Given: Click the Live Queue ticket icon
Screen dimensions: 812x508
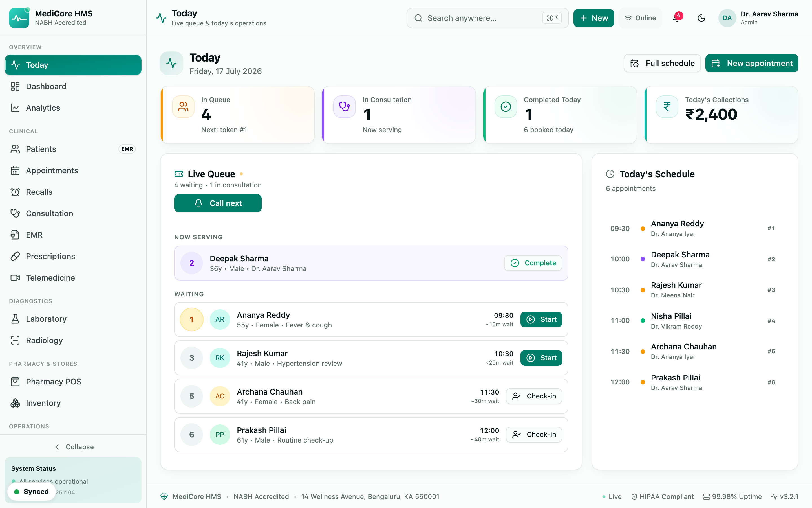Looking at the screenshot, I should 179,174.
